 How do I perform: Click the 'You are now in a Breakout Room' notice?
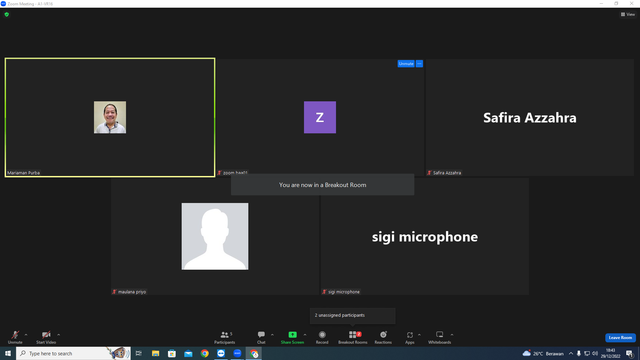pyautogui.click(x=322, y=185)
